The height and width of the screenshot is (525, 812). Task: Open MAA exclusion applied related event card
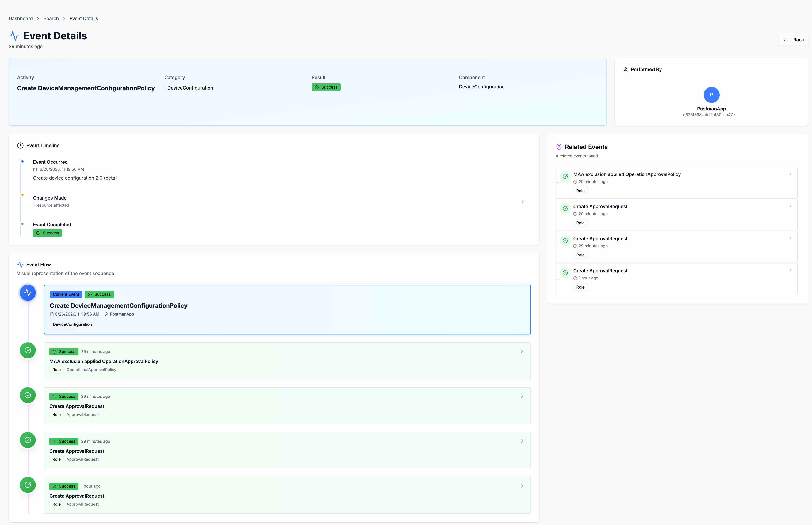676,183
